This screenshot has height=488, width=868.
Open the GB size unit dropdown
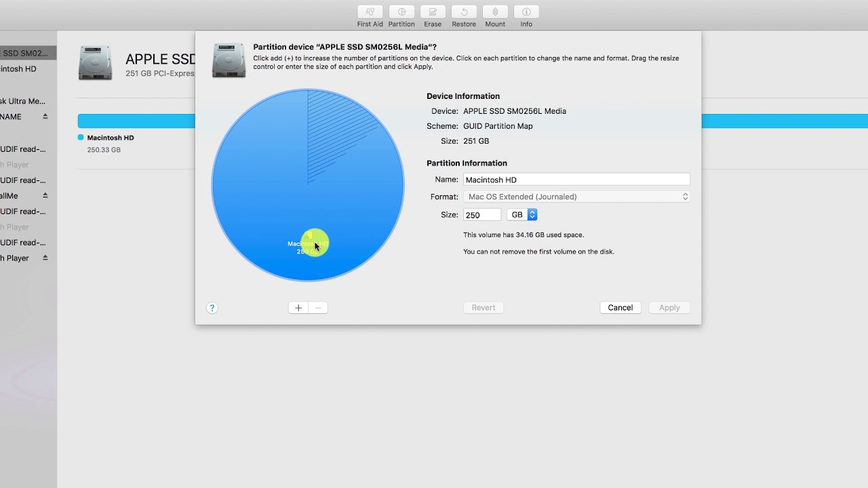click(522, 215)
